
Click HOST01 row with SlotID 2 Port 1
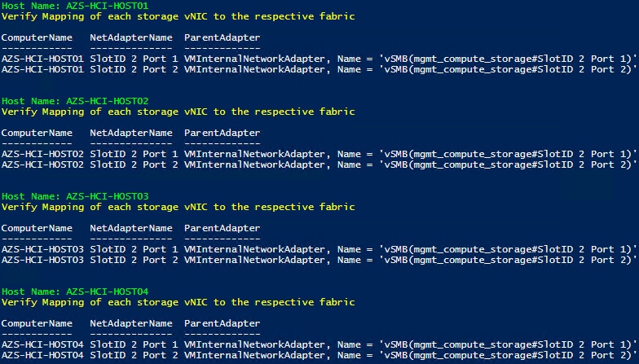(319, 59)
